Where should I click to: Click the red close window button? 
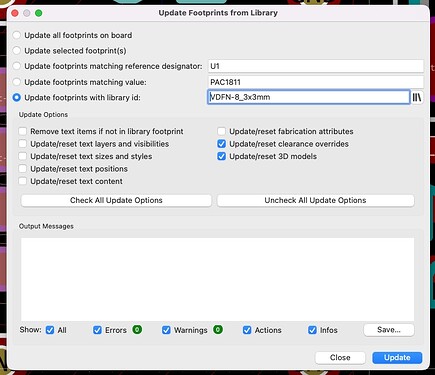[15, 13]
